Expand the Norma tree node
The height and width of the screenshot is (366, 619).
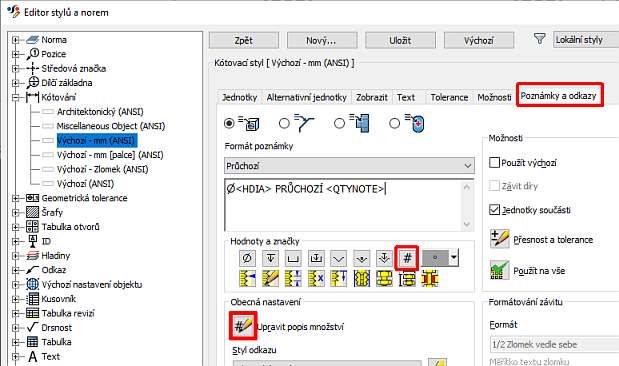[15, 40]
